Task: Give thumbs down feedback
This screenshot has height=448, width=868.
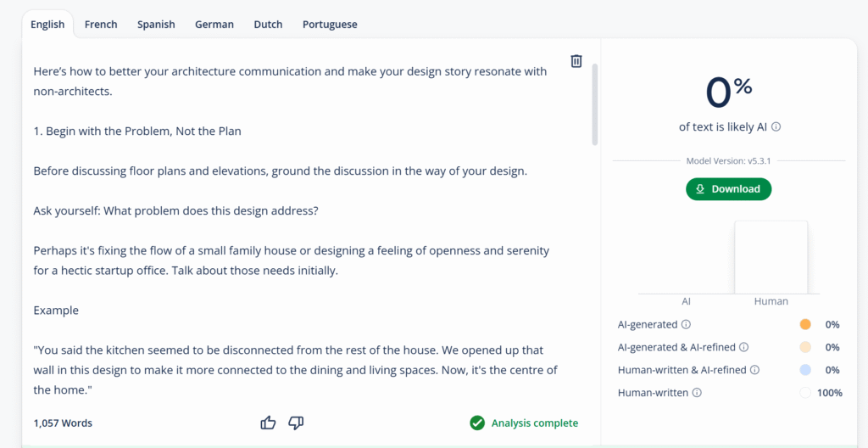Action: point(296,423)
